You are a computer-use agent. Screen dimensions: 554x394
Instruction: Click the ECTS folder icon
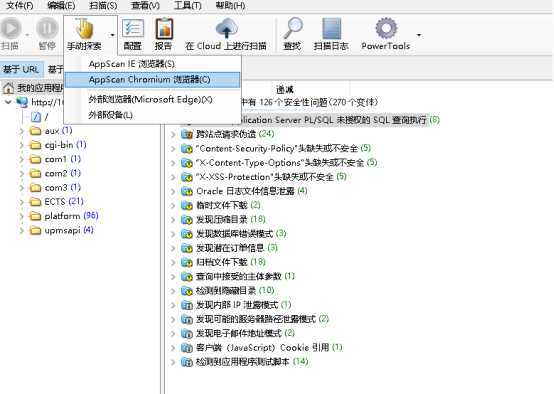point(35,202)
